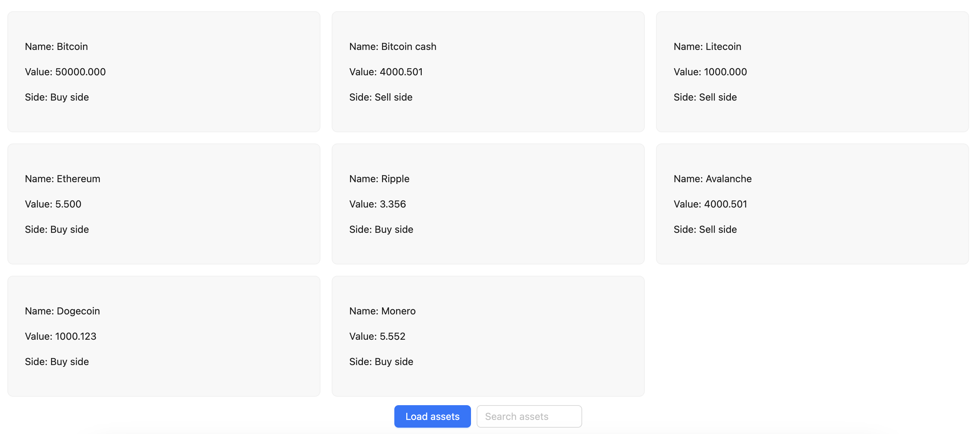
Task: Select the Bitcoin asset card
Action: point(164,71)
